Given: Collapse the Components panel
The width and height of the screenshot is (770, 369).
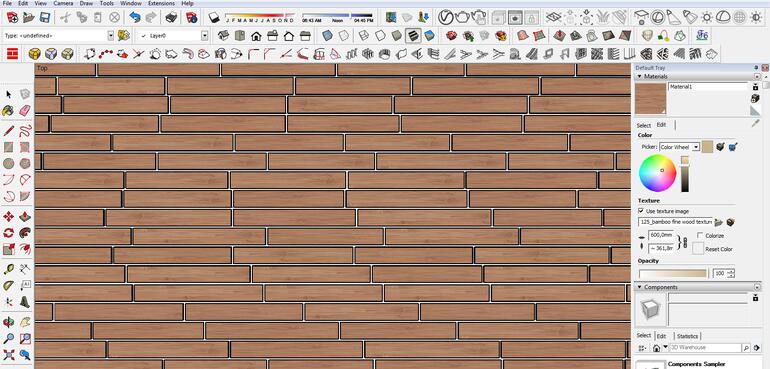Looking at the screenshot, I should pos(639,287).
